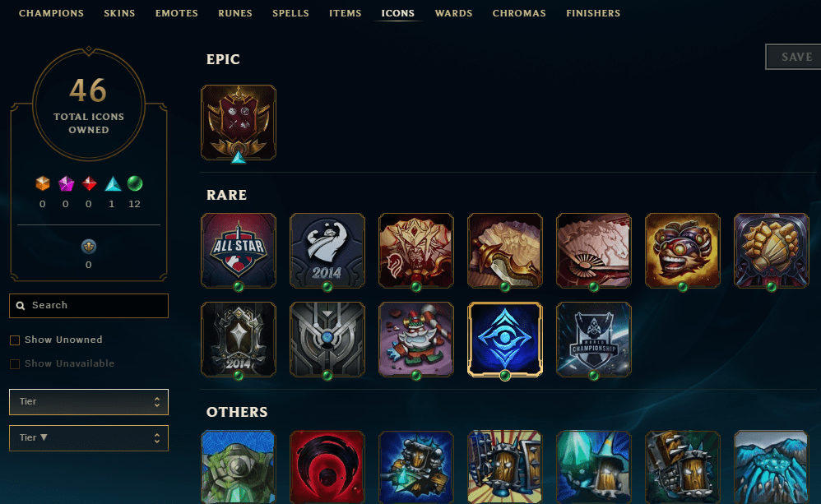Enable the Show Unowned checkbox

[x=15, y=340]
